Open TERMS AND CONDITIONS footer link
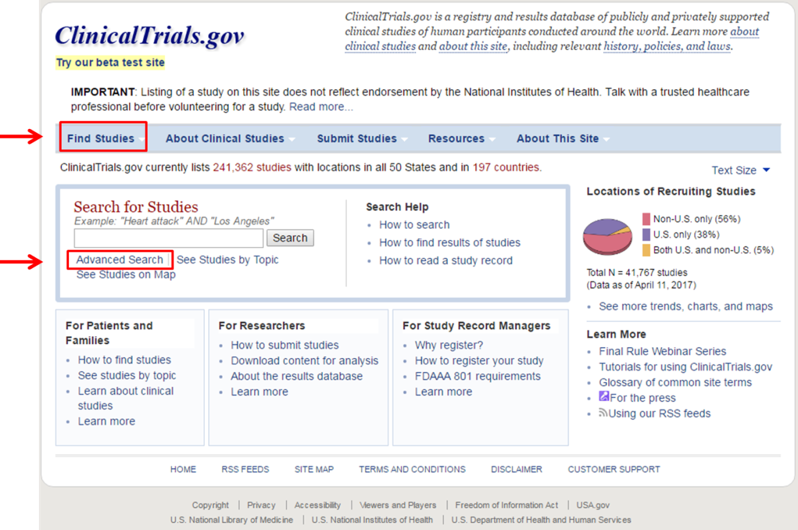Viewport: 798px width, 530px height. pos(412,469)
